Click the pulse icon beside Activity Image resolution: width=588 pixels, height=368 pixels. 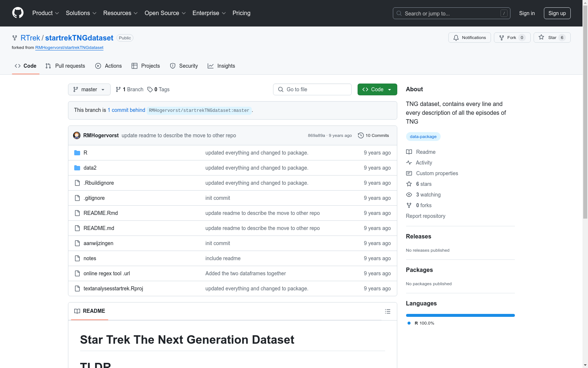point(409,163)
